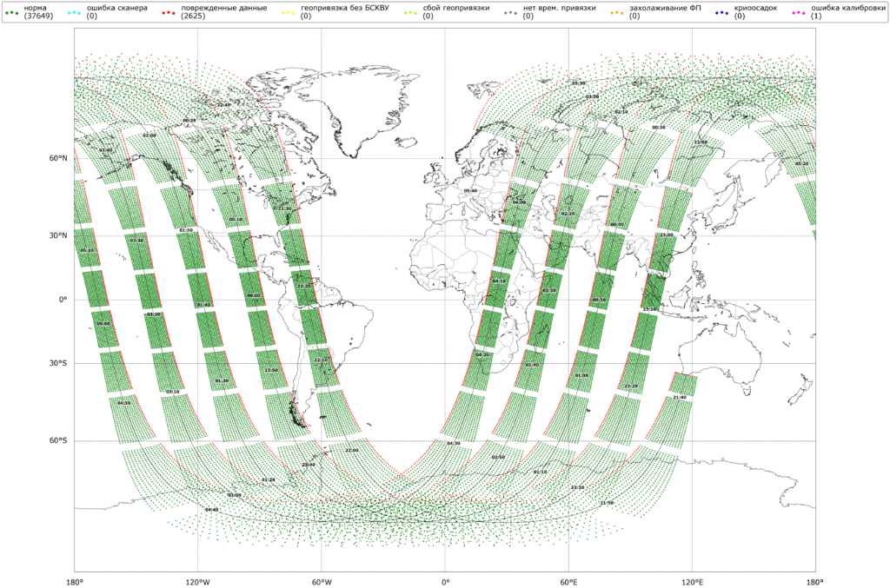Click the 04:10 time marker over Africa
The width and height of the screenshot is (890, 588).
coord(500,281)
